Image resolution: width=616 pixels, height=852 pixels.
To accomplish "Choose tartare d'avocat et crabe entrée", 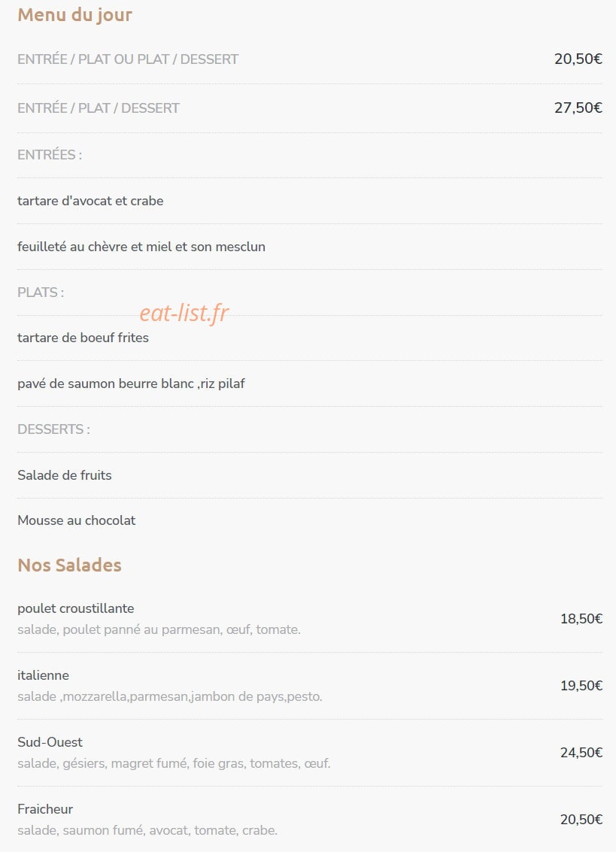I will click(x=90, y=201).
